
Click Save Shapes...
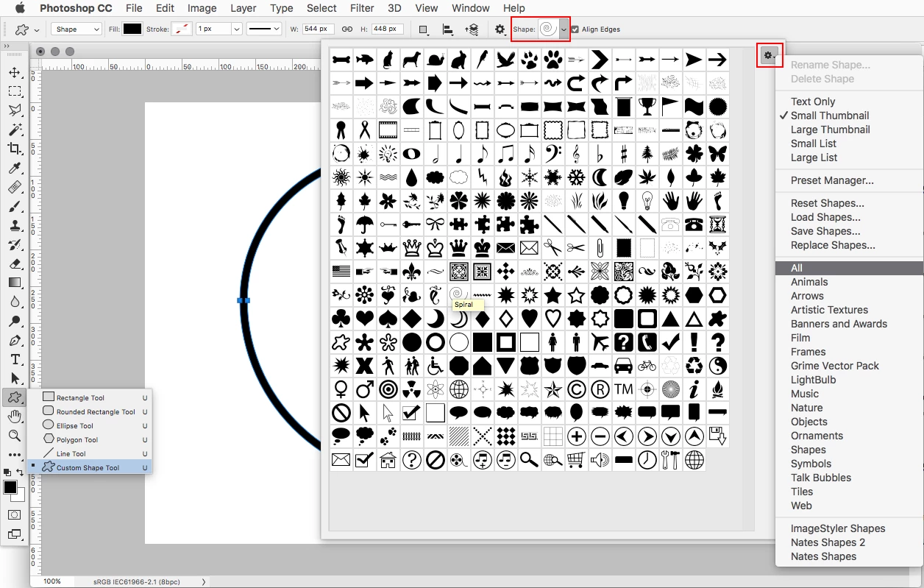click(825, 231)
